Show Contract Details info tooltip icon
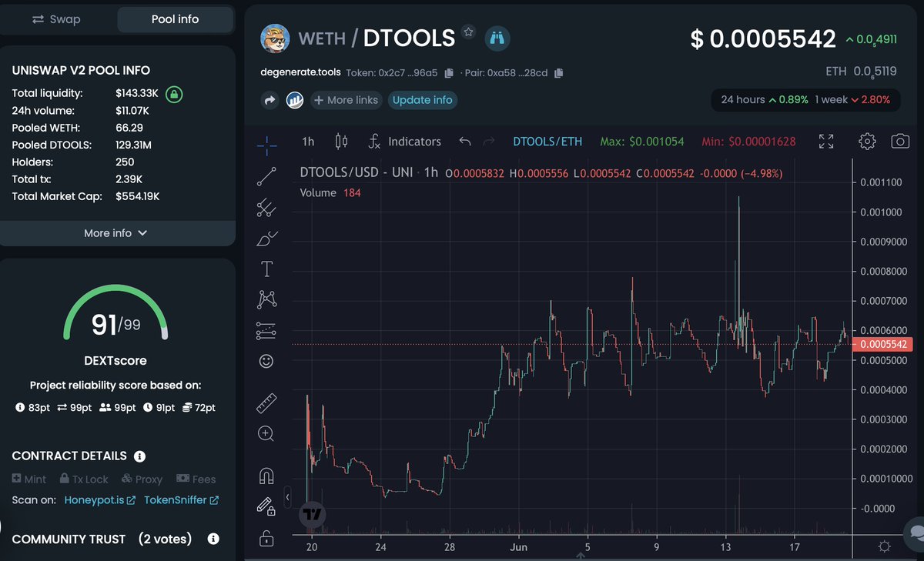 pos(140,456)
